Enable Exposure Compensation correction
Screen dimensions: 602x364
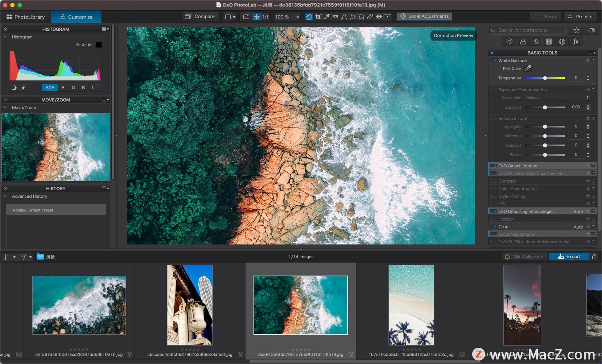pyautogui.click(x=494, y=89)
